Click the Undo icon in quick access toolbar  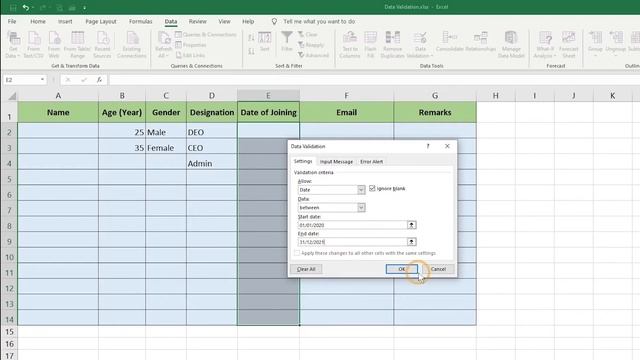click(x=26, y=7)
